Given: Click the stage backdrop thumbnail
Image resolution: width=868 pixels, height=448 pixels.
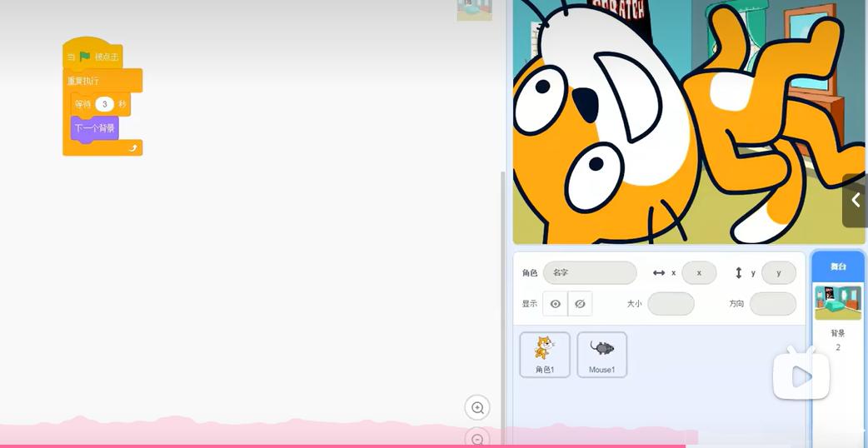Looking at the screenshot, I should [x=838, y=302].
